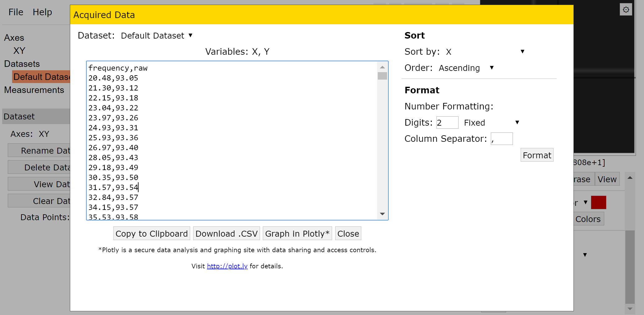Click the Colors button on right panel
Viewport: 644px width, 315px height.
[x=588, y=219]
